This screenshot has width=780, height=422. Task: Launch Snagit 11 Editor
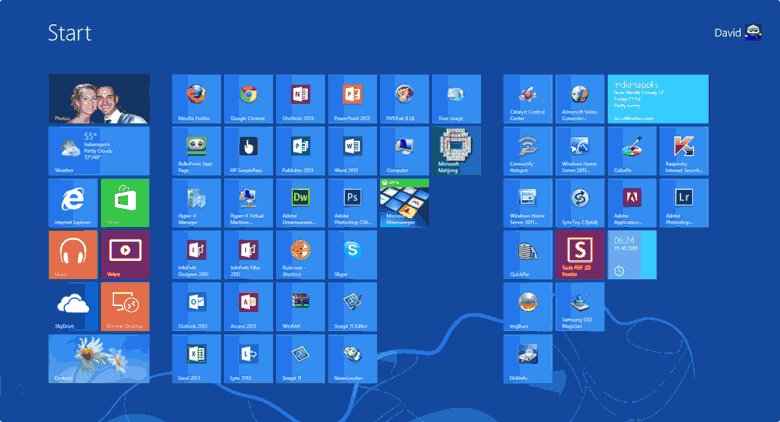[352, 307]
